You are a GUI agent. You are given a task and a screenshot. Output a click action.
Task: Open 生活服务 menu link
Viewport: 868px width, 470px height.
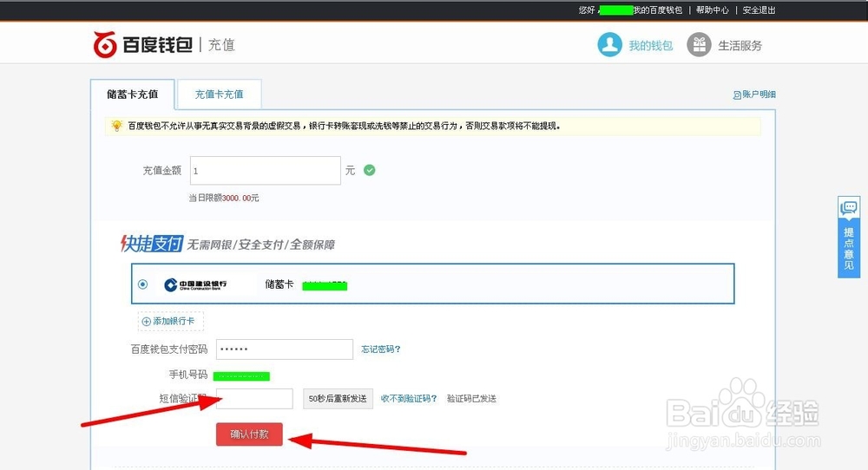[x=740, y=46]
